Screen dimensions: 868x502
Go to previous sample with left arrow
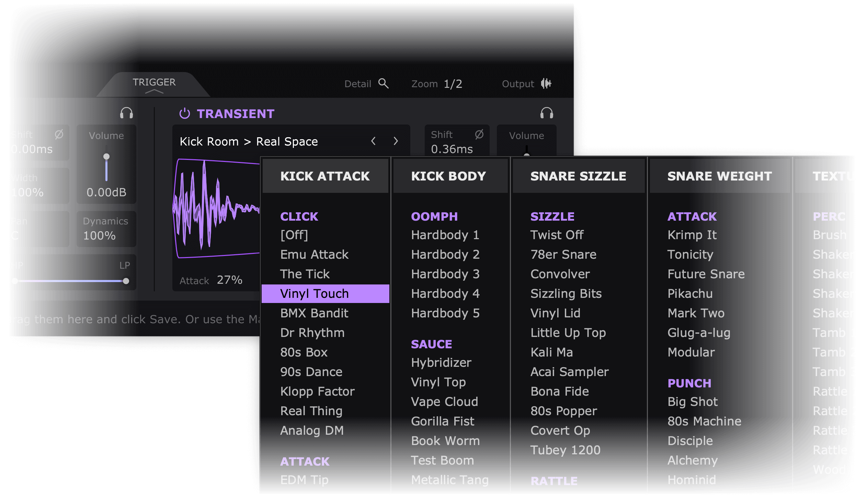(373, 141)
